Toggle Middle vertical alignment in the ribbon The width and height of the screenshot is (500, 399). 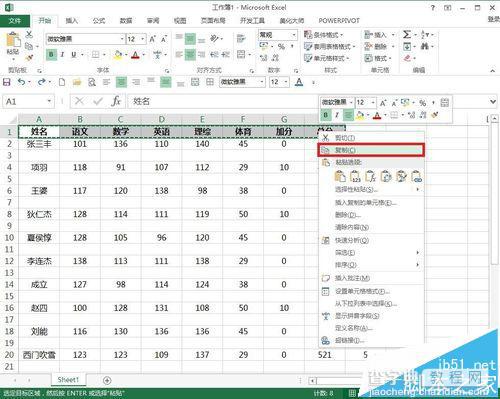pos(190,39)
